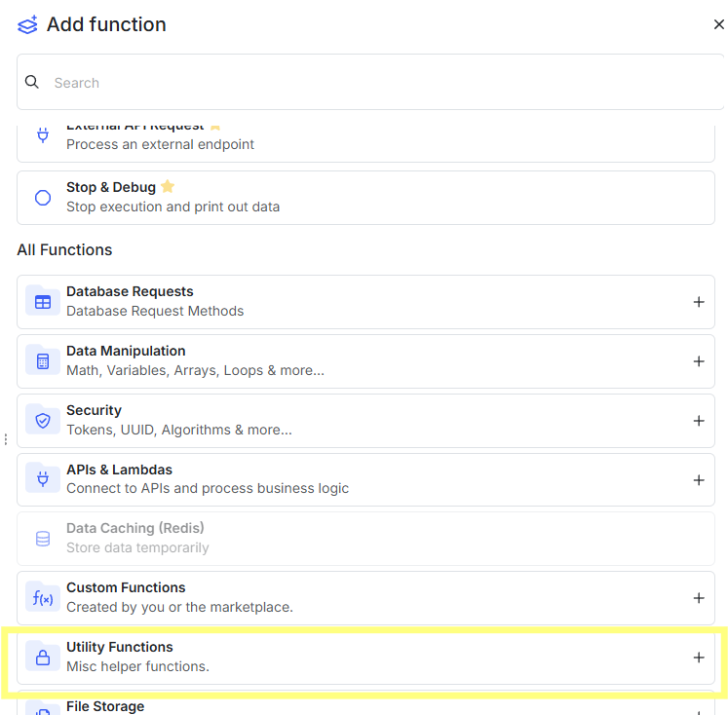Expand the Security category plus button
This screenshot has height=715, width=728.
tap(698, 421)
